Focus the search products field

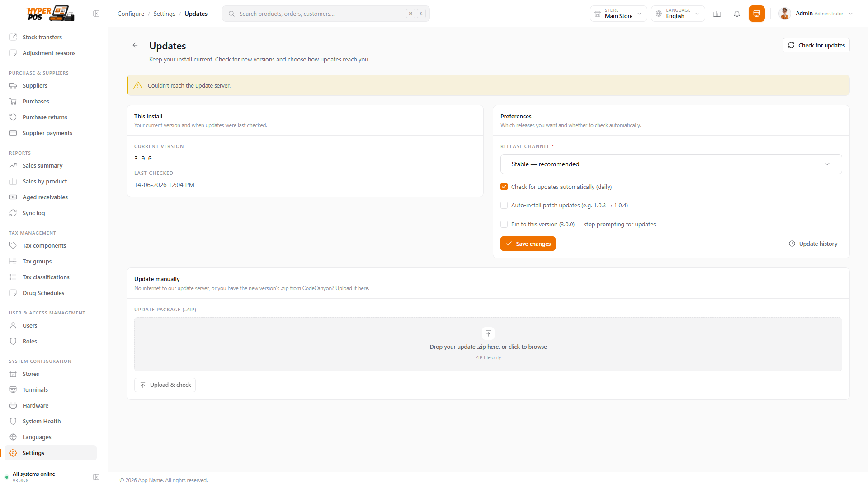coord(325,14)
